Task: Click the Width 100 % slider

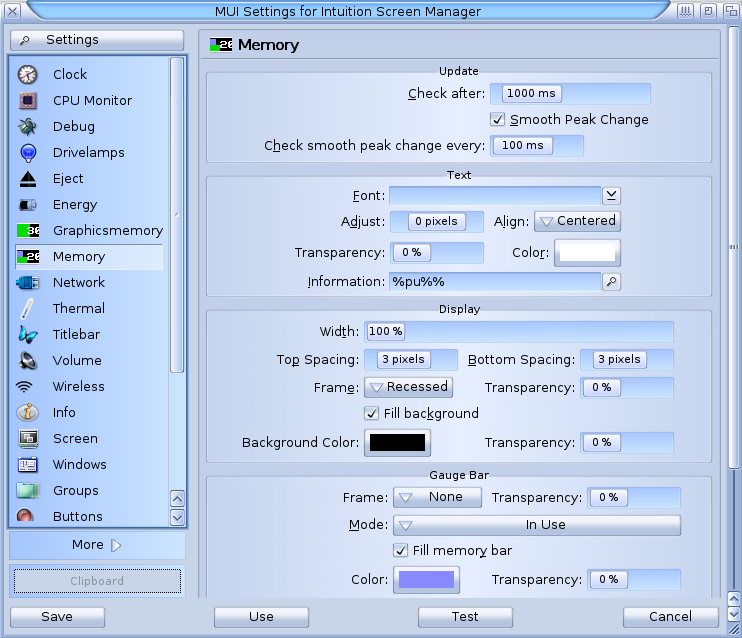Action: pos(519,332)
